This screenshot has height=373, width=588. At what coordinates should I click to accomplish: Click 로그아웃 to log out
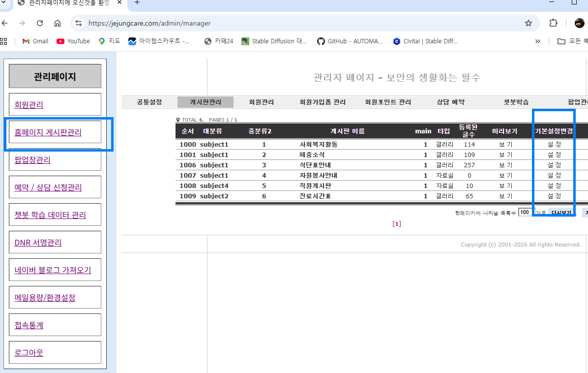[29, 353]
